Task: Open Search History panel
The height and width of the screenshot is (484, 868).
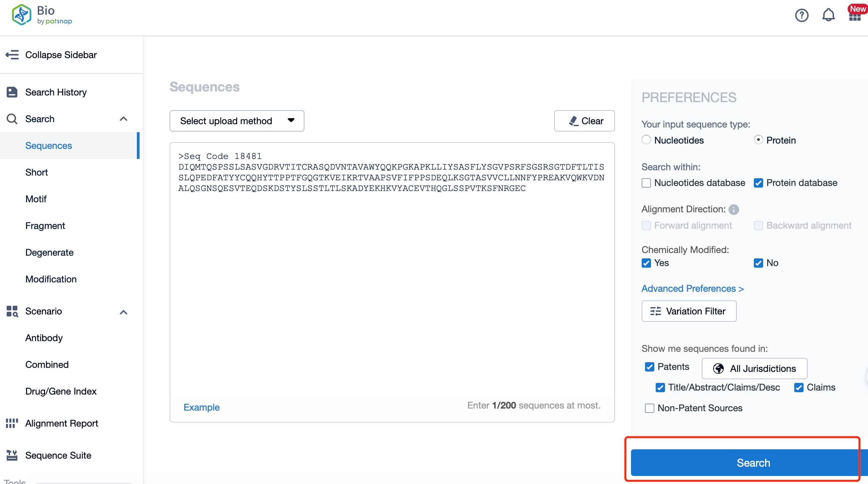Action: coord(55,92)
